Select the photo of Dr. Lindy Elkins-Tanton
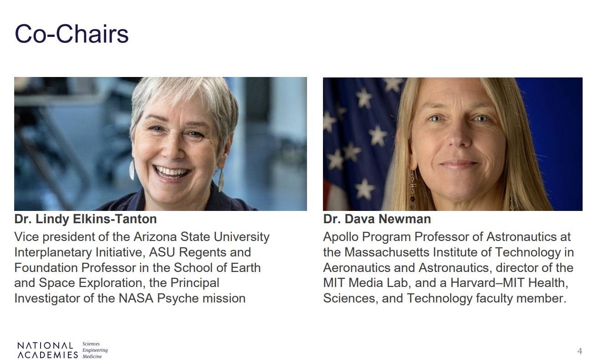This screenshot has height=364, width=599. pyautogui.click(x=160, y=144)
